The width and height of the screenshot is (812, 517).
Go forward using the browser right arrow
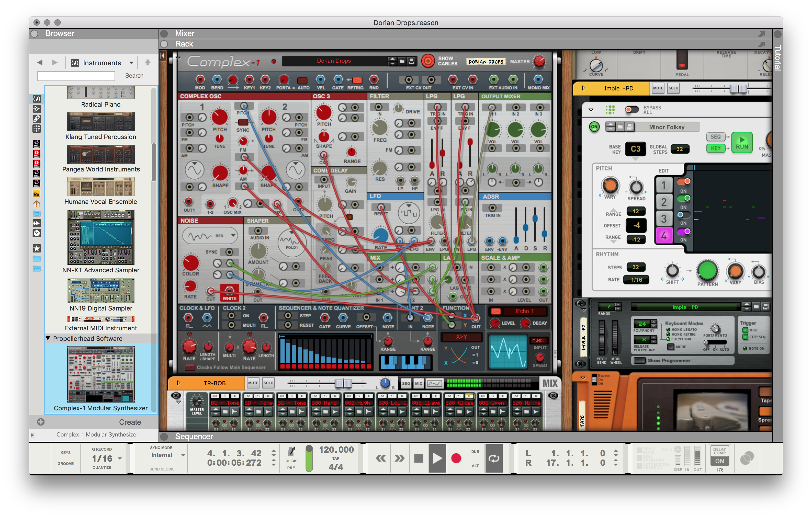(55, 63)
